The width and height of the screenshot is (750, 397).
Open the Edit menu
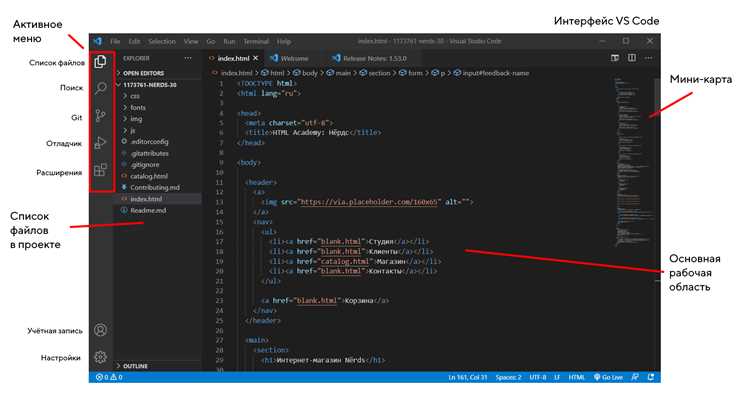coord(134,42)
